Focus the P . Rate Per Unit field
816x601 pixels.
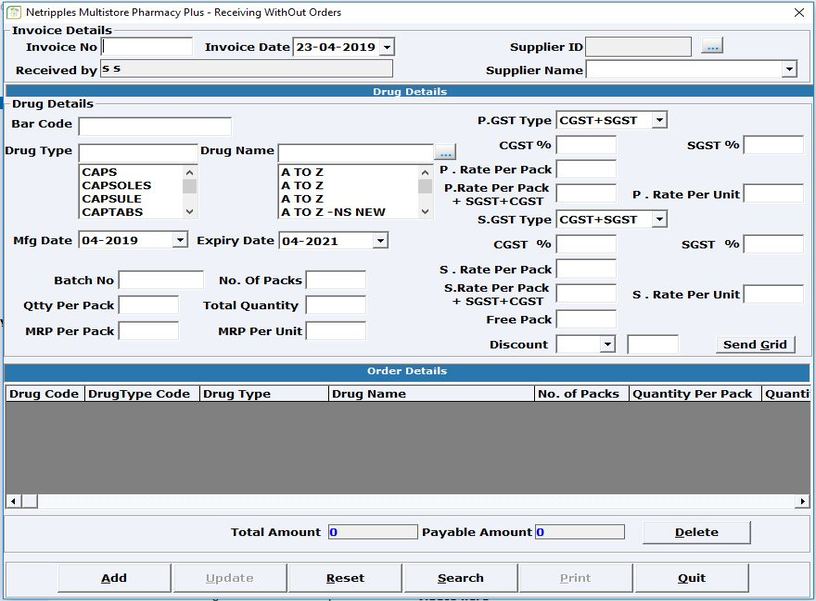tap(774, 194)
